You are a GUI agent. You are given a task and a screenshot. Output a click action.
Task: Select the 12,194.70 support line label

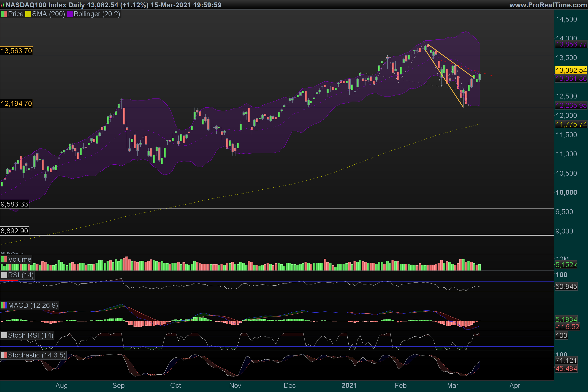[16, 103]
